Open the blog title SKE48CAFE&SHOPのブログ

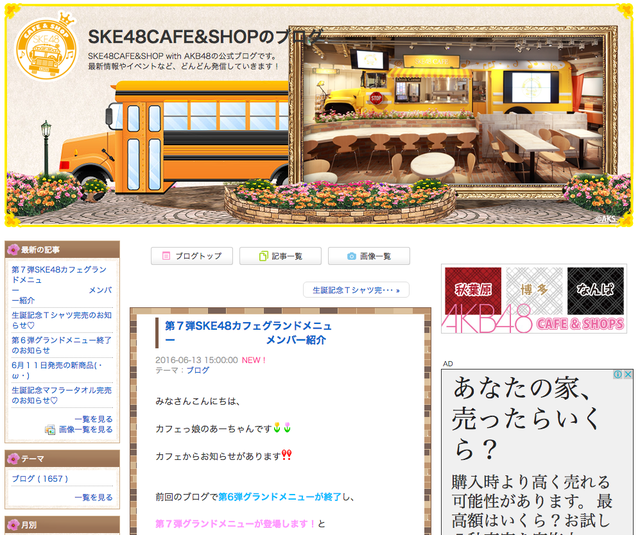(205, 37)
